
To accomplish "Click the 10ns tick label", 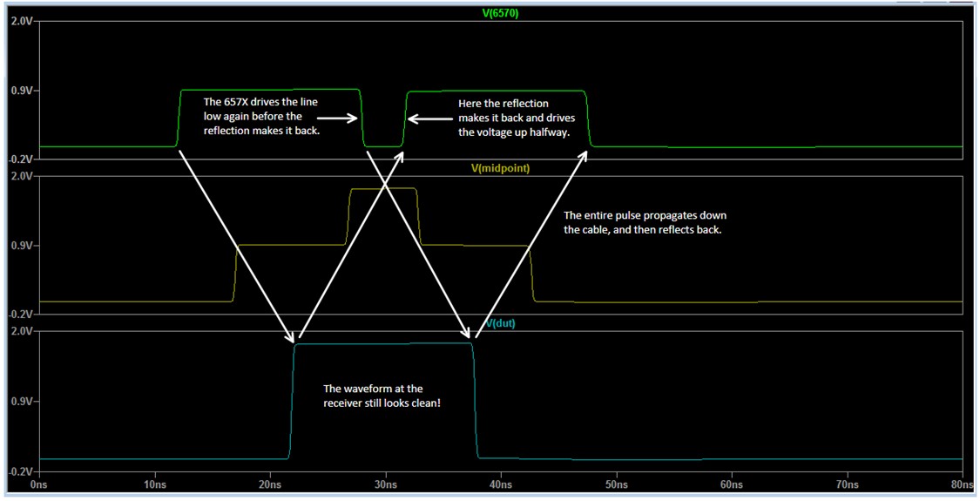I will click(x=154, y=483).
